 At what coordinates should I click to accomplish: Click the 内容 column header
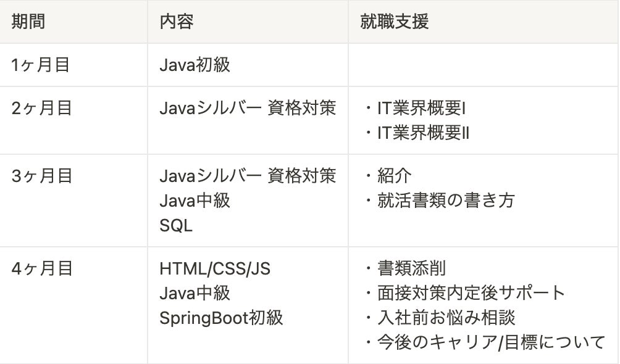[177, 22]
